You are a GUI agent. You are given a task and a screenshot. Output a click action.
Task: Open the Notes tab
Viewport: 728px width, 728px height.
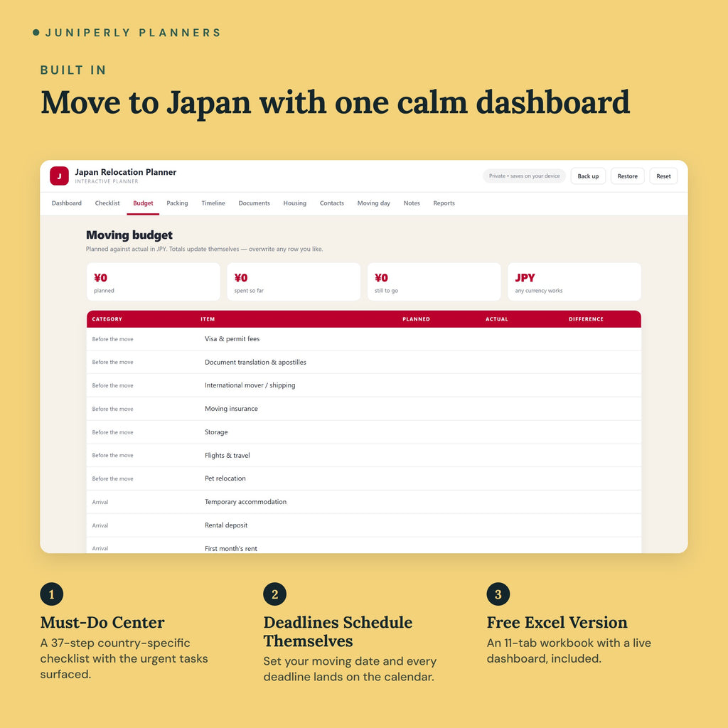pyautogui.click(x=412, y=203)
